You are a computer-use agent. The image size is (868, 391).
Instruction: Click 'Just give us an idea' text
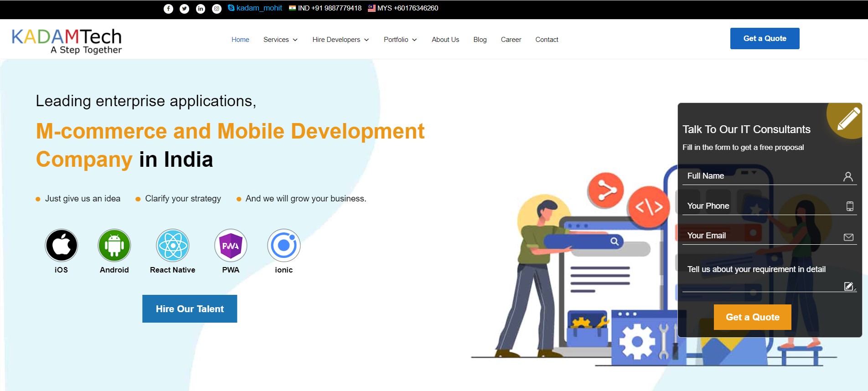point(83,199)
